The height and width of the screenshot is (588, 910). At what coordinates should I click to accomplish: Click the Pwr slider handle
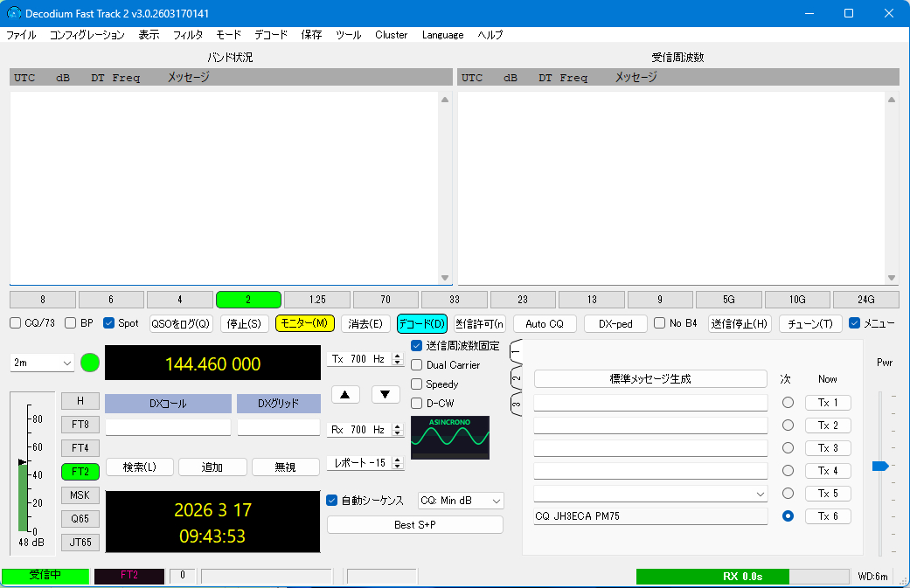(x=879, y=466)
